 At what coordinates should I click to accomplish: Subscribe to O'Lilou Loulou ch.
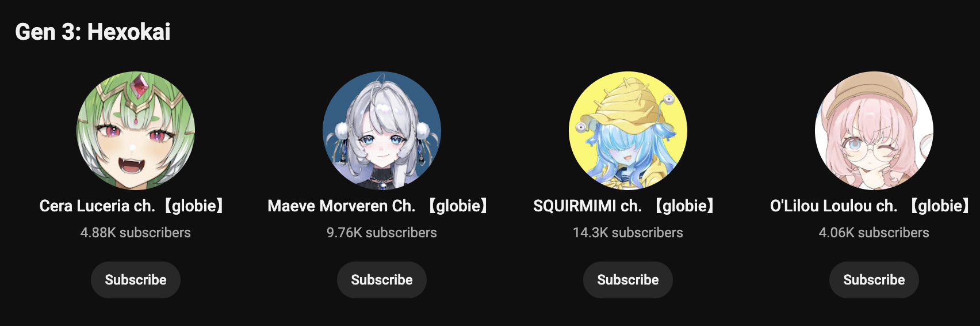(874, 280)
